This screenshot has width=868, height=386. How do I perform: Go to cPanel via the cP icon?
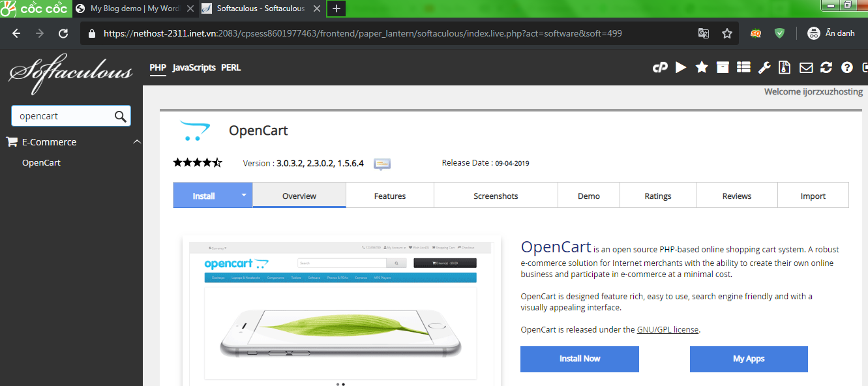pos(660,67)
